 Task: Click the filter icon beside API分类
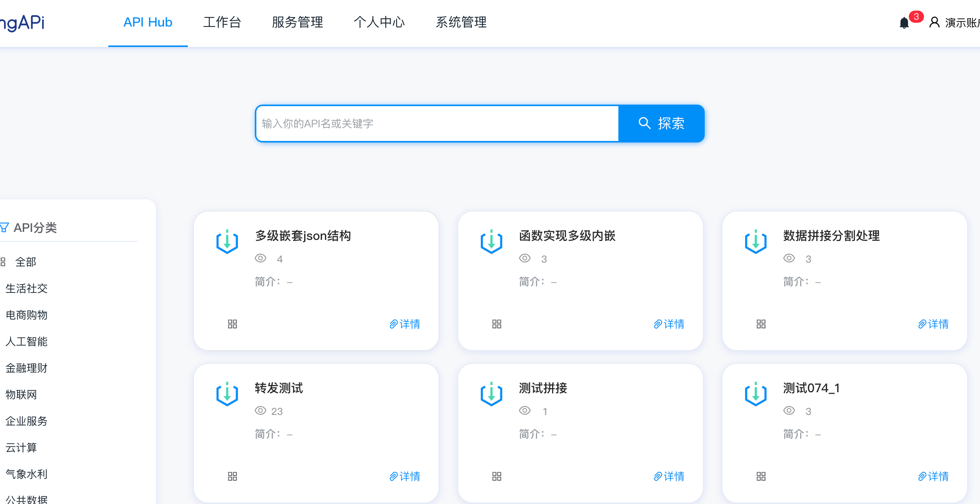[4, 228]
